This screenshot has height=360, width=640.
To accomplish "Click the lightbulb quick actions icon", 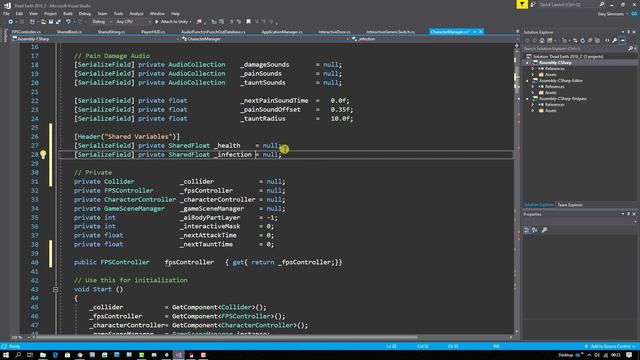I will [43, 154].
